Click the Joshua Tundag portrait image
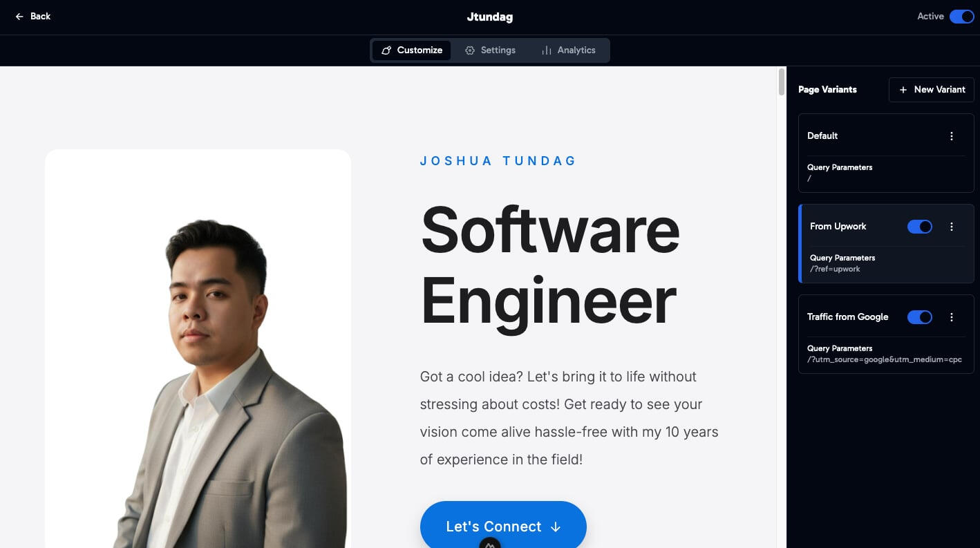This screenshot has height=548, width=980. (x=198, y=349)
